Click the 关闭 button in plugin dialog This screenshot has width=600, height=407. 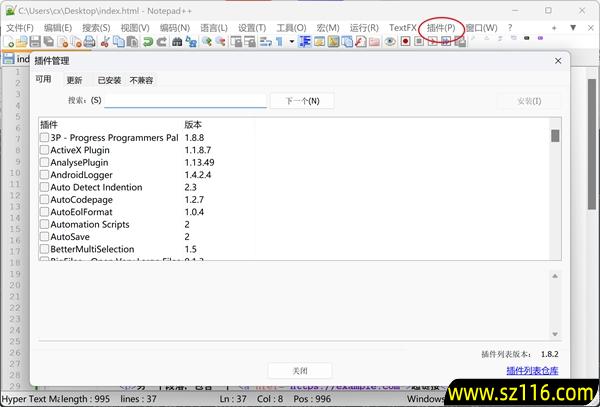(300, 371)
